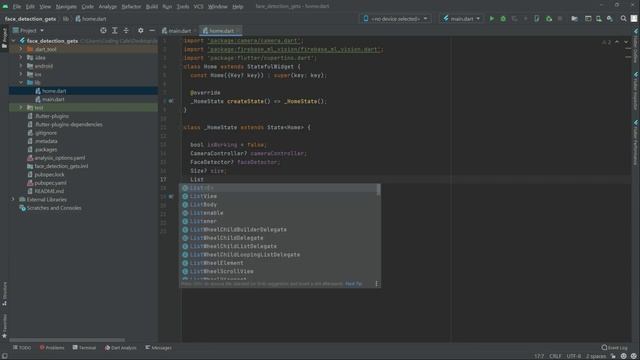
Task: Toggle the read-only lock icon in status bar
Action: tap(613, 356)
